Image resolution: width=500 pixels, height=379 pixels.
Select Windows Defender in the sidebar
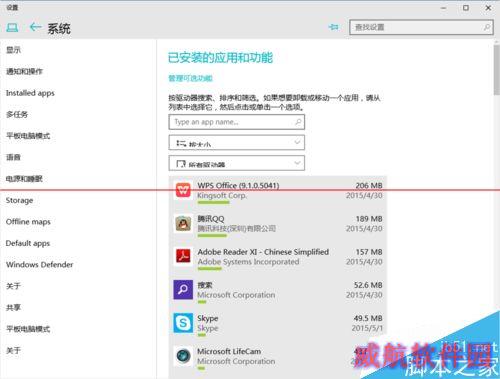39,265
